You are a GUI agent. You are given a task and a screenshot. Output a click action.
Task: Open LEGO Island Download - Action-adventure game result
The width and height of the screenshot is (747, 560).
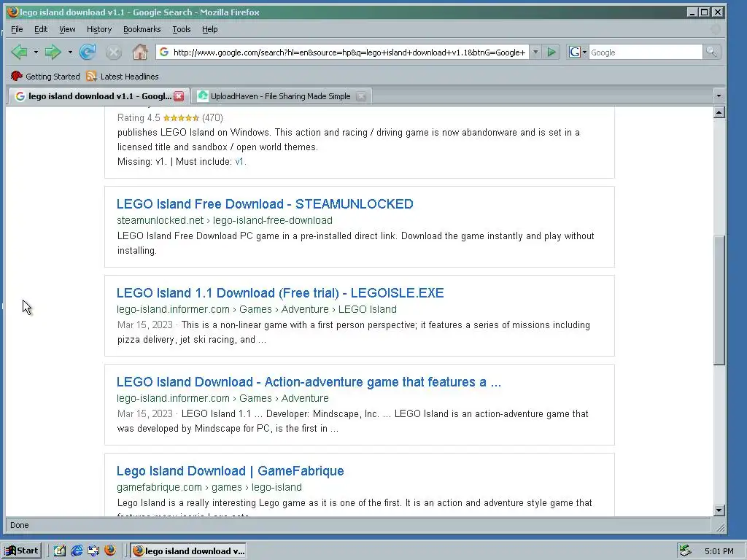(x=309, y=382)
